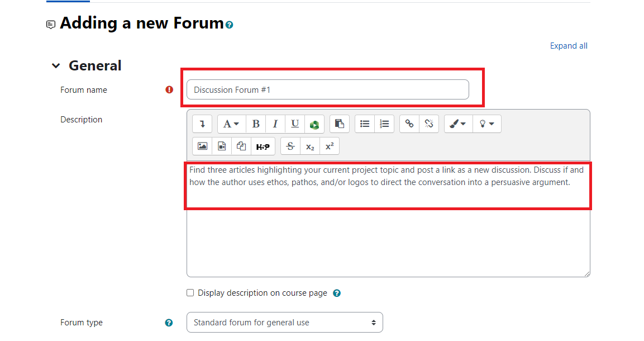This screenshot has width=644, height=341.
Task: Apply strikethrough text formatting
Action: click(x=290, y=146)
